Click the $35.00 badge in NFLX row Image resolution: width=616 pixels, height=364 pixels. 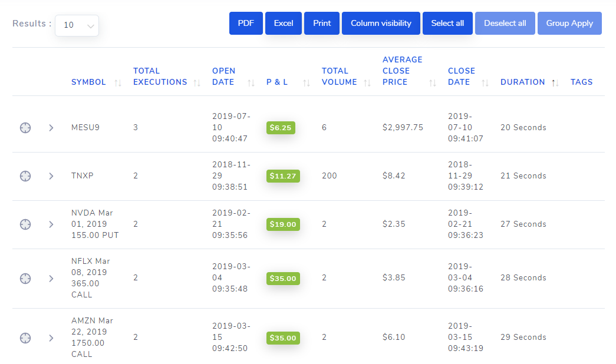pos(283,279)
